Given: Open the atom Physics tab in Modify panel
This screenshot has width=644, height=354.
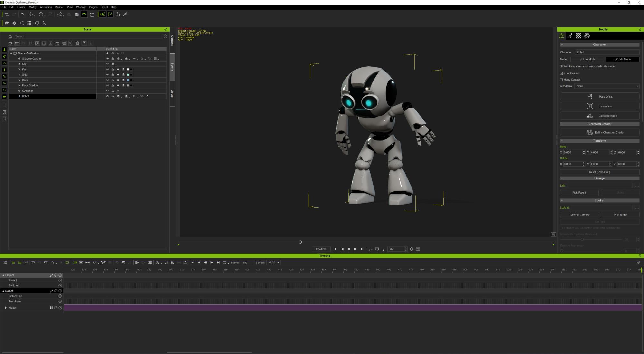Looking at the screenshot, I should (x=587, y=36).
